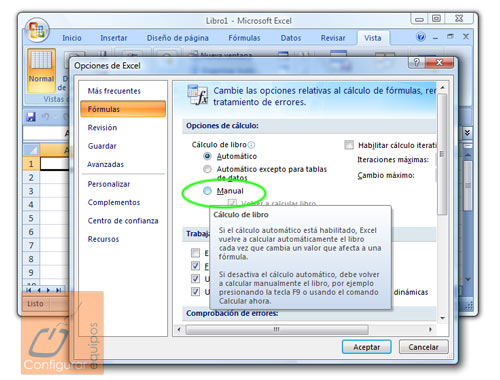Select the Automático radio button
Image resolution: width=500 pixels, height=380 pixels.
coord(207,156)
